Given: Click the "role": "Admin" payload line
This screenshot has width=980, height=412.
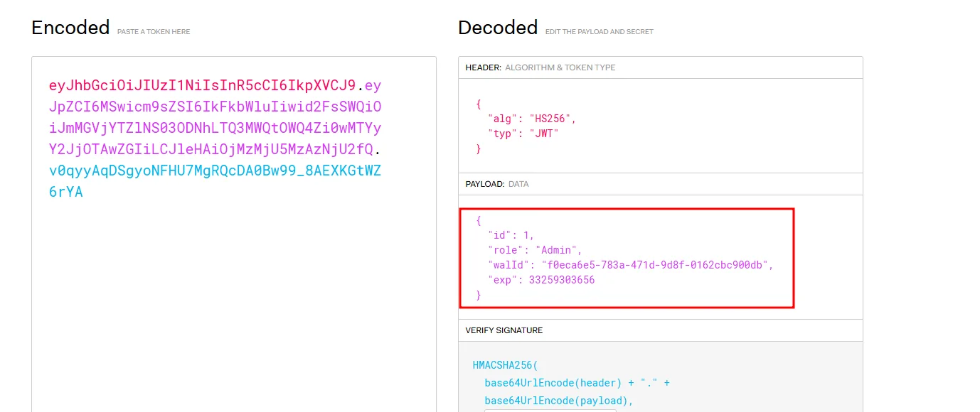Looking at the screenshot, I should click(535, 250).
